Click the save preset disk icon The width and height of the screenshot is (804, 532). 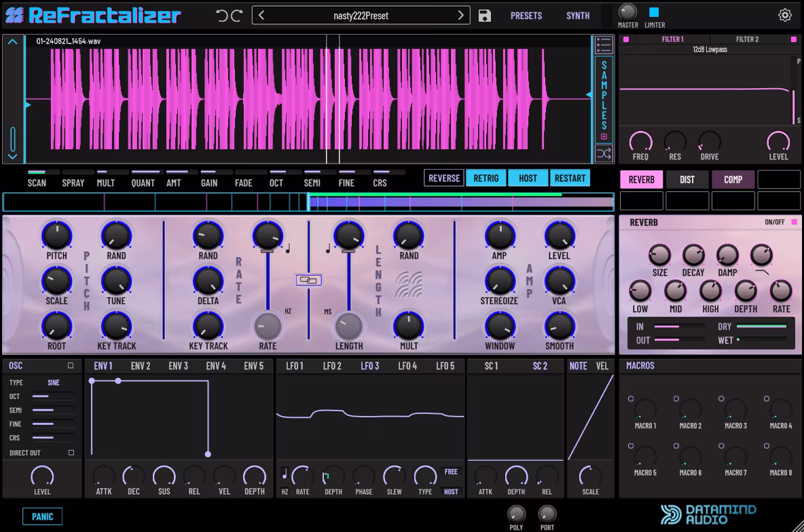(x=485, y=15)
